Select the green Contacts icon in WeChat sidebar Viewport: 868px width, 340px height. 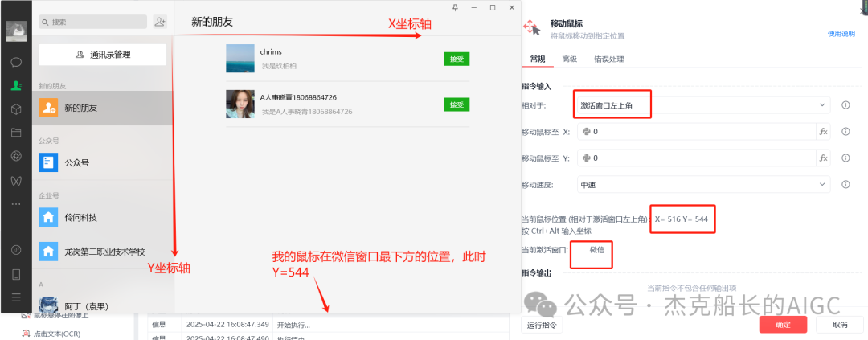click(x=16, y=86)
